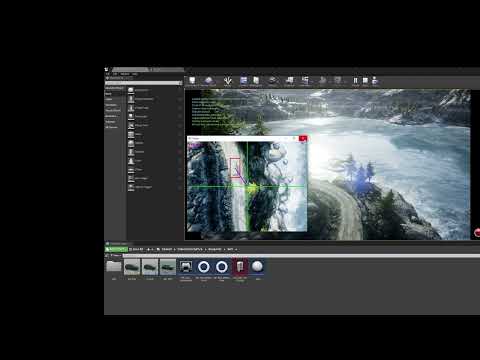Click the green Add New button
The height and width of the screenshot is (360, 480).
point(116,249)
